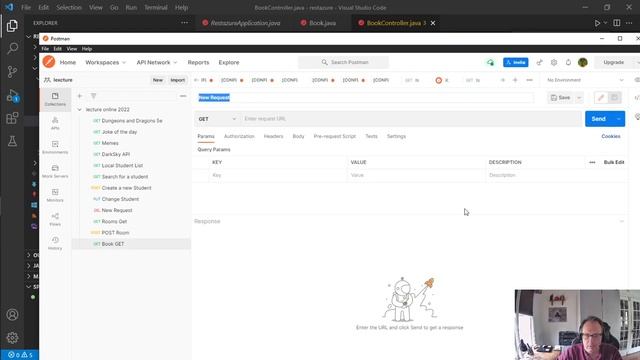The image size is (640, 360).
Task: Open the Save button dropdown arrow
Action: [x=579, y=98]
